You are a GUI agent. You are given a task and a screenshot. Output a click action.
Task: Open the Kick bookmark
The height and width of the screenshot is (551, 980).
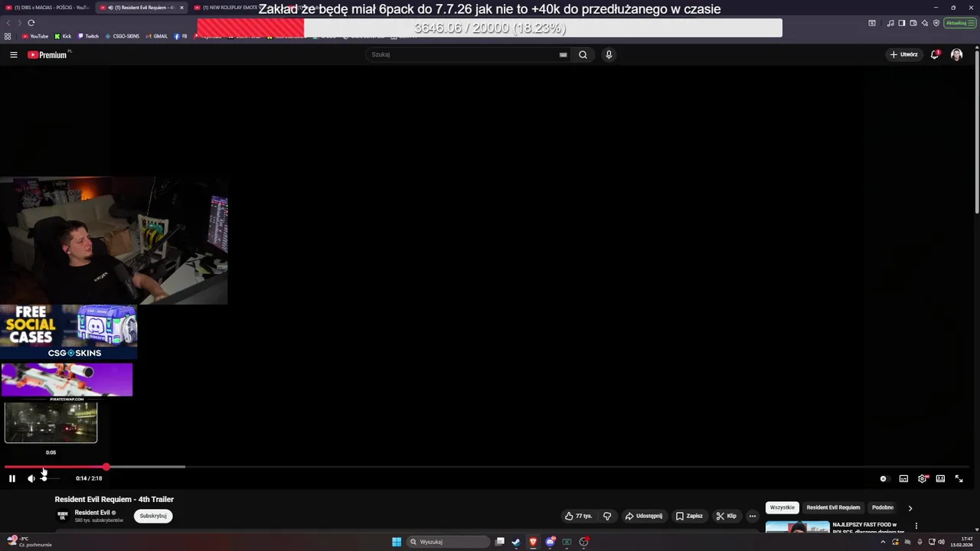[x=63, y=36]
